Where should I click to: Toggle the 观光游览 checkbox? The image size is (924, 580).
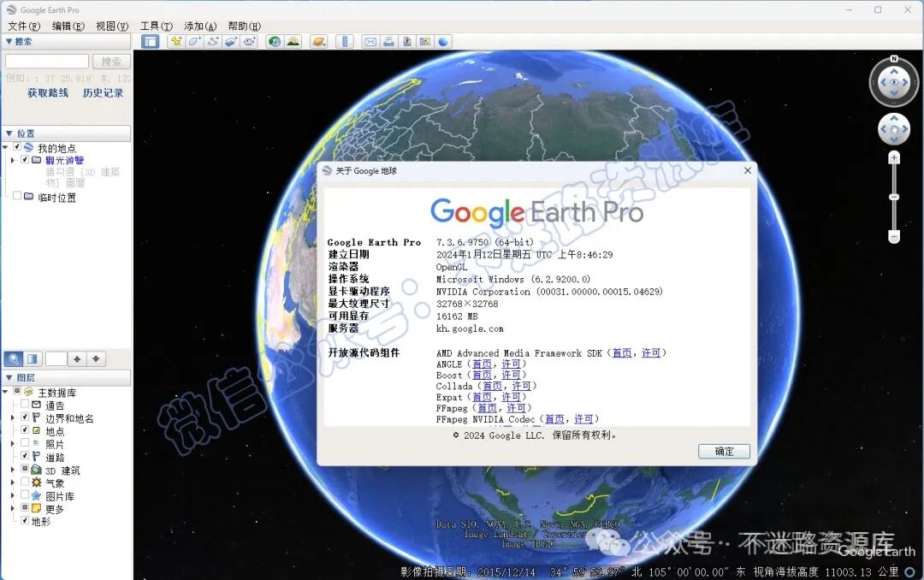tap(25, 159)
